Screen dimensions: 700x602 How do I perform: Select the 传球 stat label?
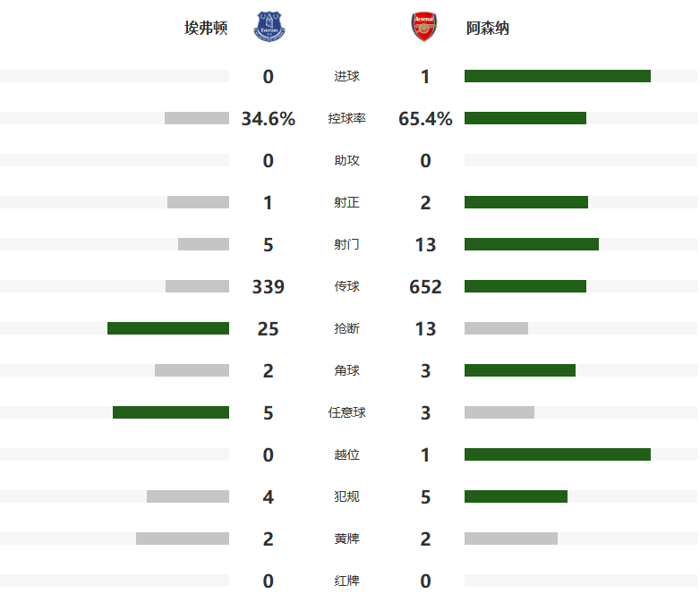pos(346,287)
